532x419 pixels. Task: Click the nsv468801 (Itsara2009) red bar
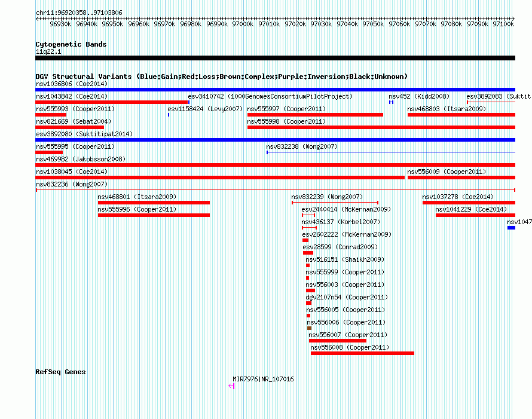point(154,203)
